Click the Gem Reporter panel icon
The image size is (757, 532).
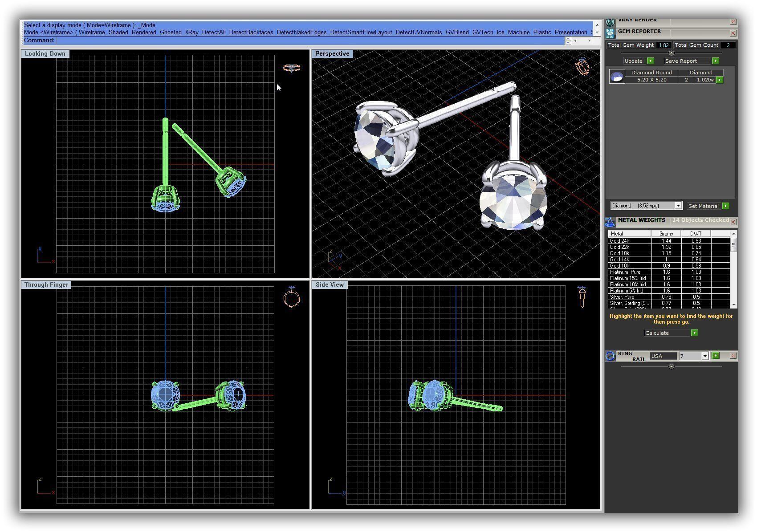[610, 33]
